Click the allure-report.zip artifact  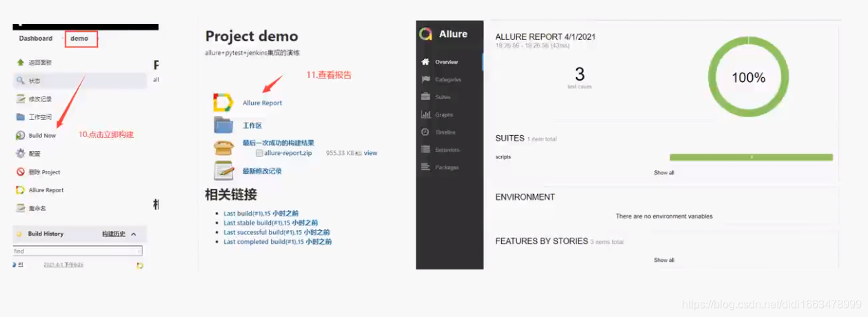(x=287, y=153)
